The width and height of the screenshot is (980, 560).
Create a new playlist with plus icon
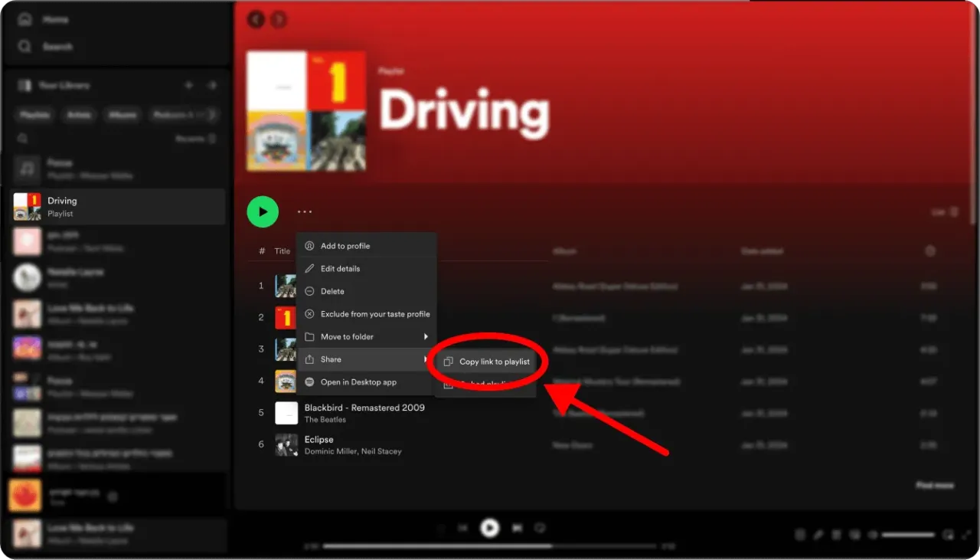pyautogui.click(x=189, y=85)
